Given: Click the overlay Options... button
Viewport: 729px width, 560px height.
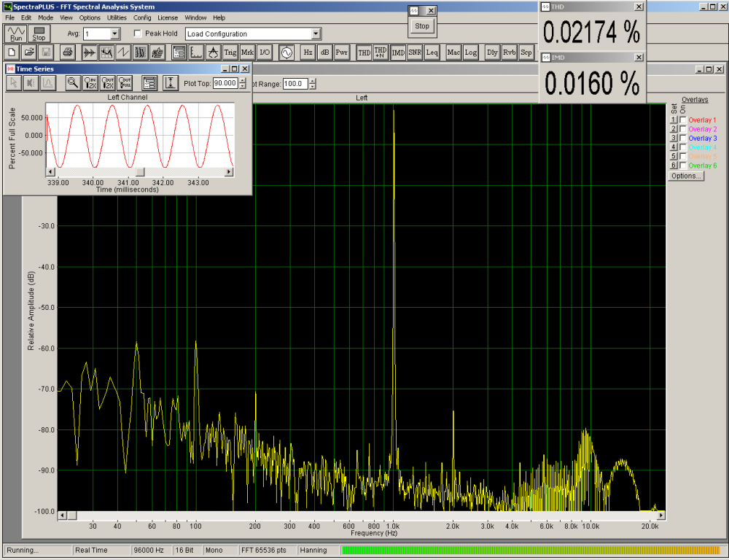Looking at the screenshot, I should tap(685, 176).
